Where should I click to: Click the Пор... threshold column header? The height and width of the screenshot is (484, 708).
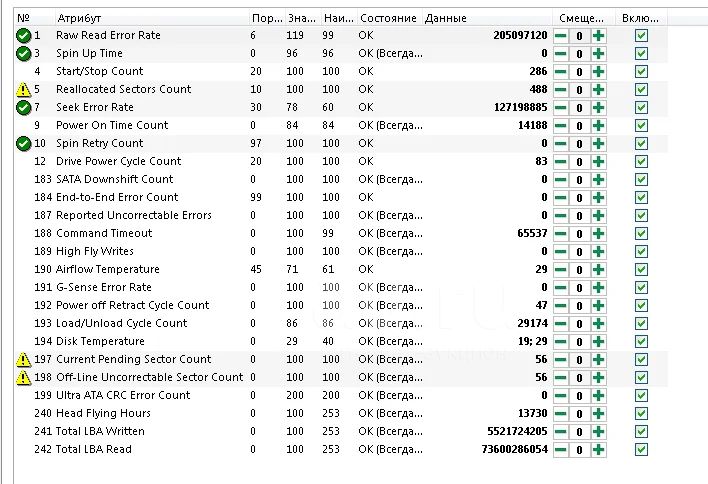tap(267, 19)
